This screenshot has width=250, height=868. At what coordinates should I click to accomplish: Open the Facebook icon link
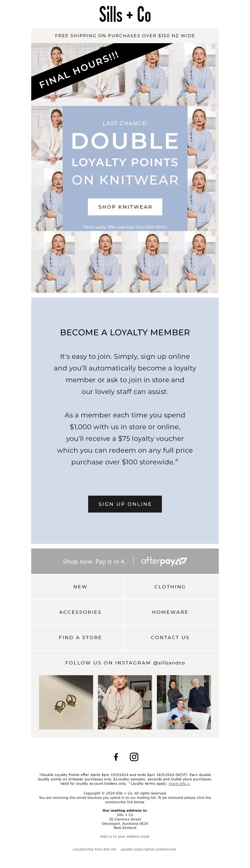point(116,757)
